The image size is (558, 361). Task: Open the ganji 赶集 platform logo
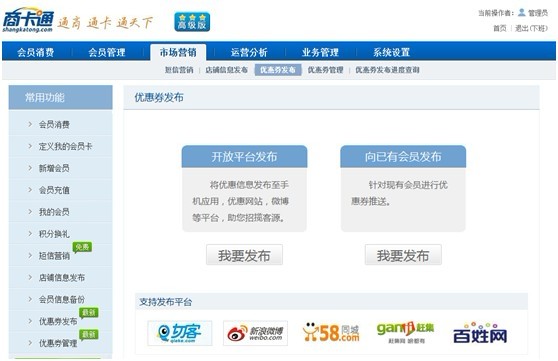click(405, 333)
